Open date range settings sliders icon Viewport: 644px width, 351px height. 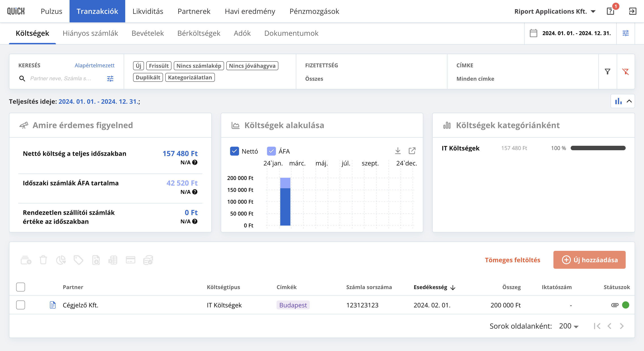pos(625,33)
